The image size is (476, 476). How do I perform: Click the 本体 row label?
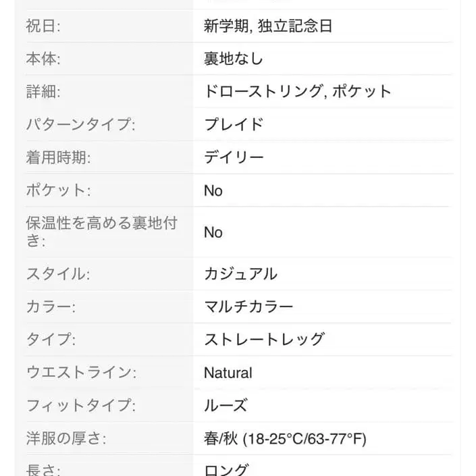point(43,59)
